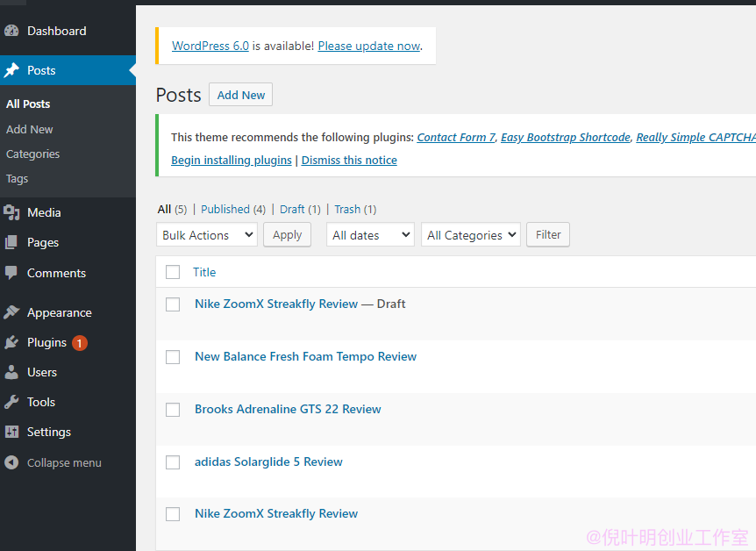Go to Media menu item
This screenshot has height=551, width=756.
tap(44, 213)
